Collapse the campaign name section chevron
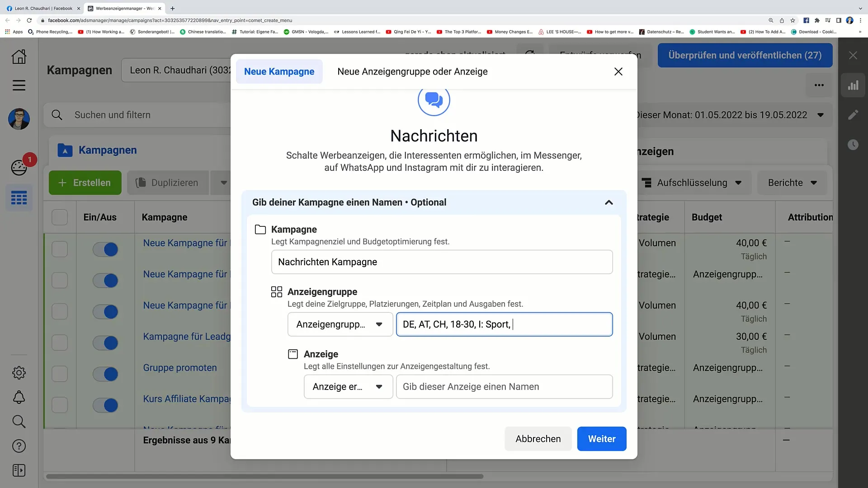The width and height of the screenshot is (868, 488). pos(609,202)
